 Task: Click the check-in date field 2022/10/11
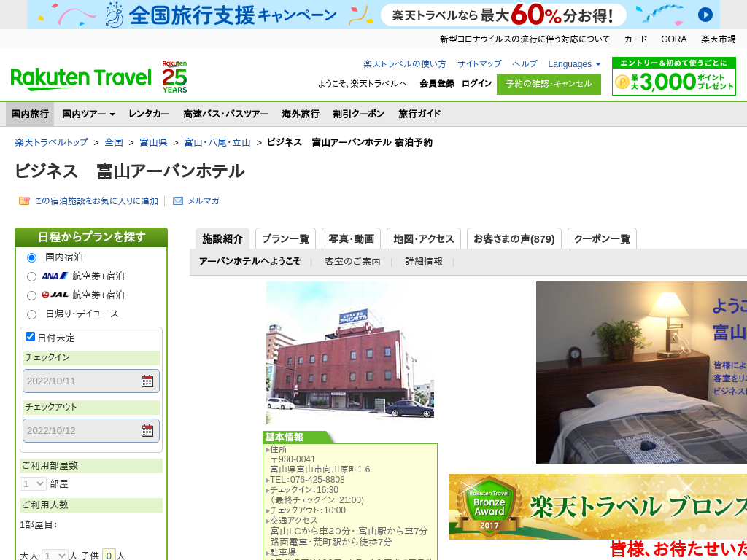[91, 381]
